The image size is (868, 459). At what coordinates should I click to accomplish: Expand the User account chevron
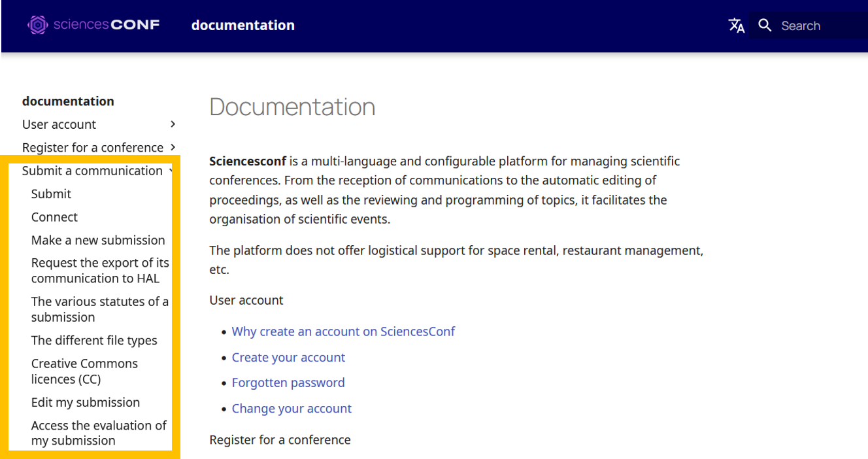click(x=173, y=124)
